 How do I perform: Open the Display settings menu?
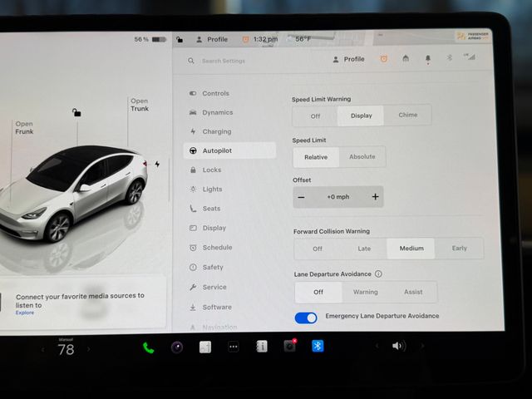[x=229, y=228]
